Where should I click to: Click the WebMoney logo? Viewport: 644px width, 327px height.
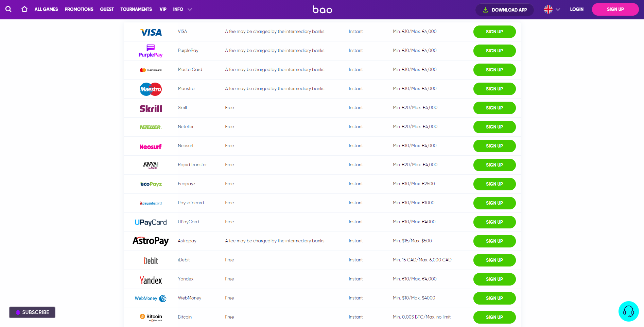(x=151, y=298)
